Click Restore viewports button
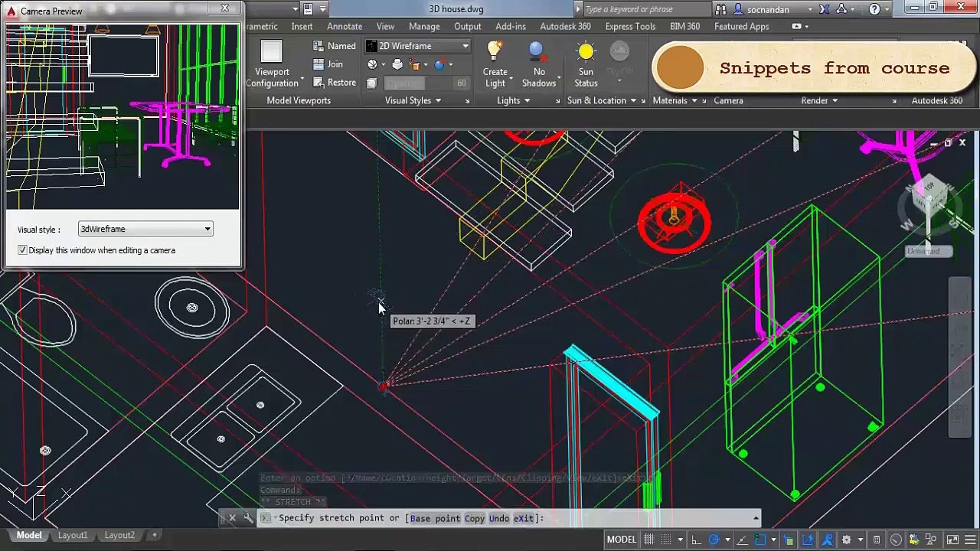Screen dimensions: 980x551 [335, 83]
